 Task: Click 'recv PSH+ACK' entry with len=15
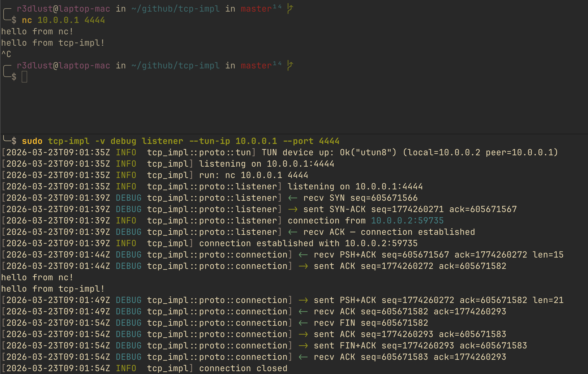pyautogui.click(x=439, y=254)
